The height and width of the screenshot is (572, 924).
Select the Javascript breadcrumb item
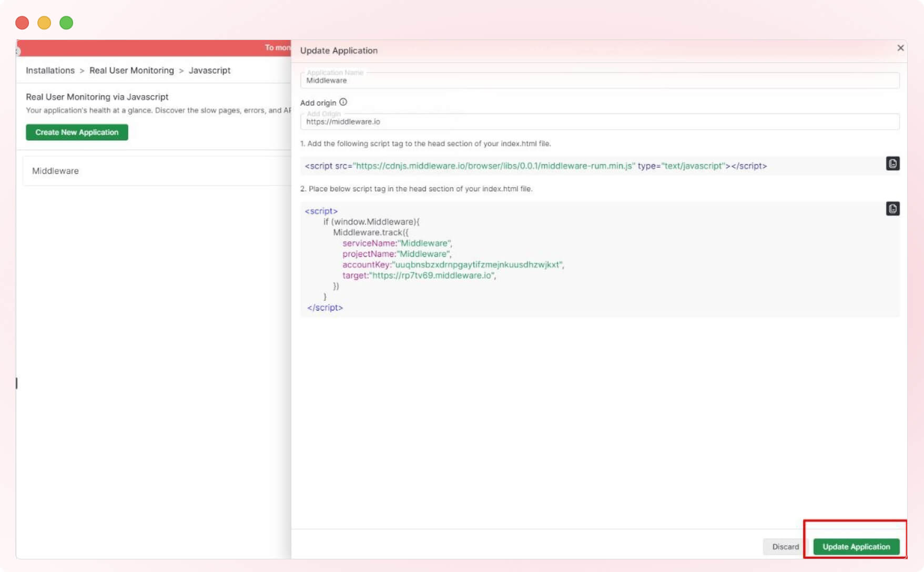pos(209,70)
